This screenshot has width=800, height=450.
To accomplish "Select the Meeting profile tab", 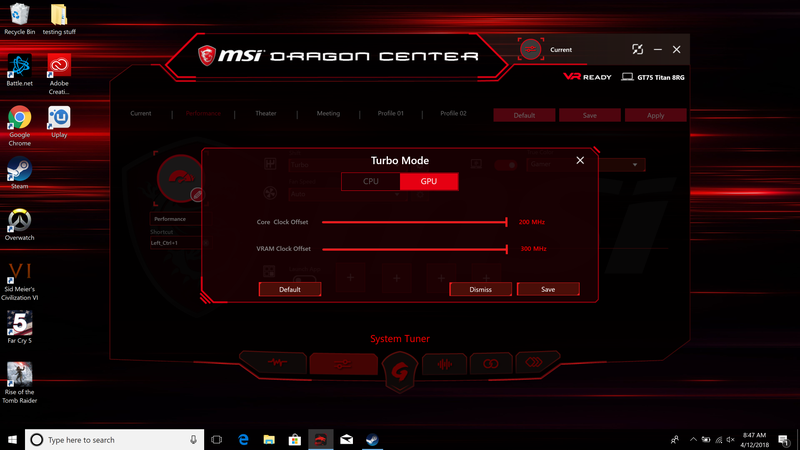I will pyautogui.click(x=328, y=113).
